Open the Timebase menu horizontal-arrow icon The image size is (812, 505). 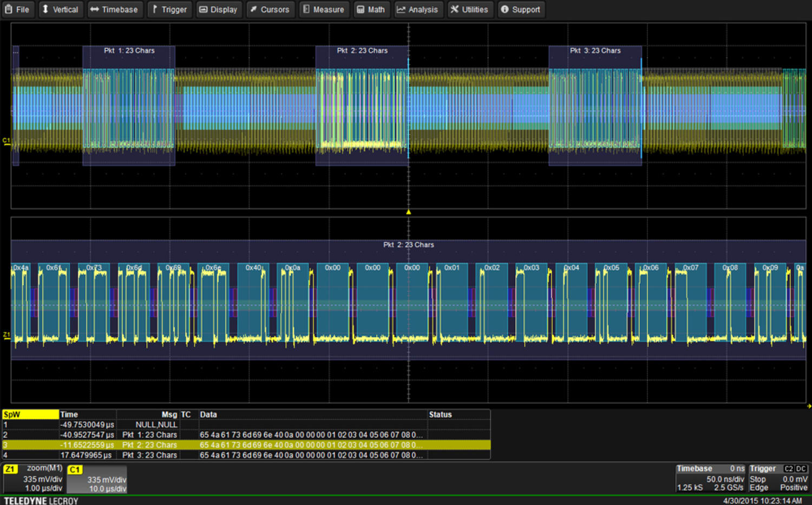click(x=94, y=9)
